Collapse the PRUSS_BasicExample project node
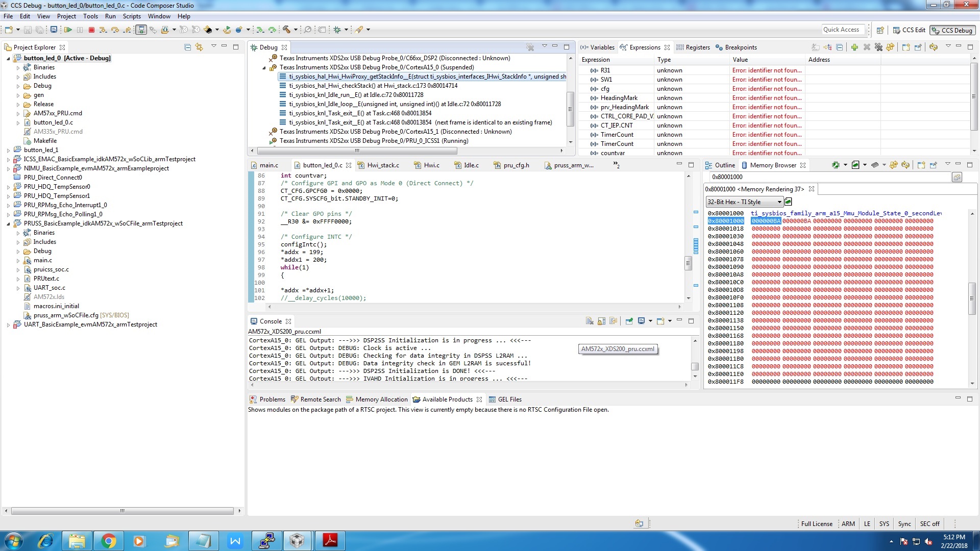The width and height of the screenshot is (980, 551). click(x=8, y=223)
